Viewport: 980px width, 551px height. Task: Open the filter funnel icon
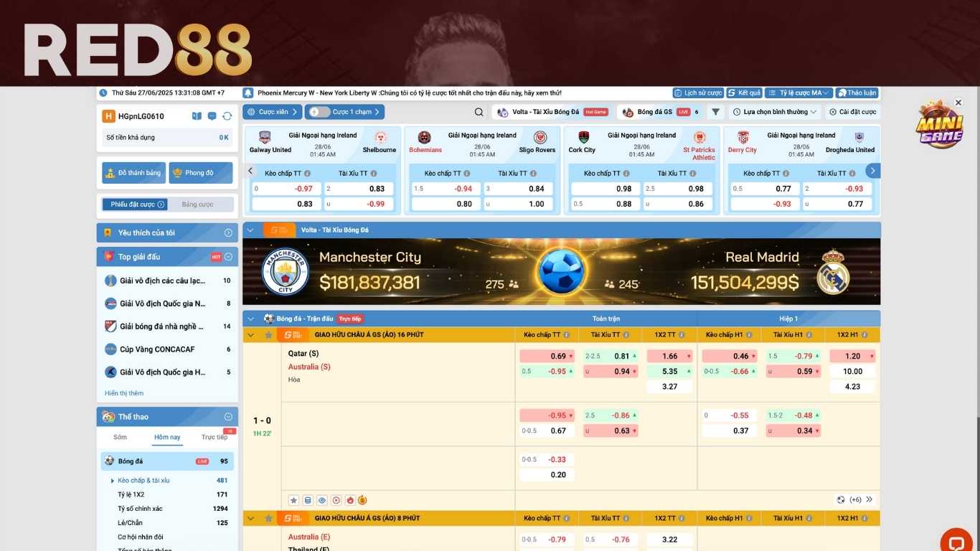point(715,112)
